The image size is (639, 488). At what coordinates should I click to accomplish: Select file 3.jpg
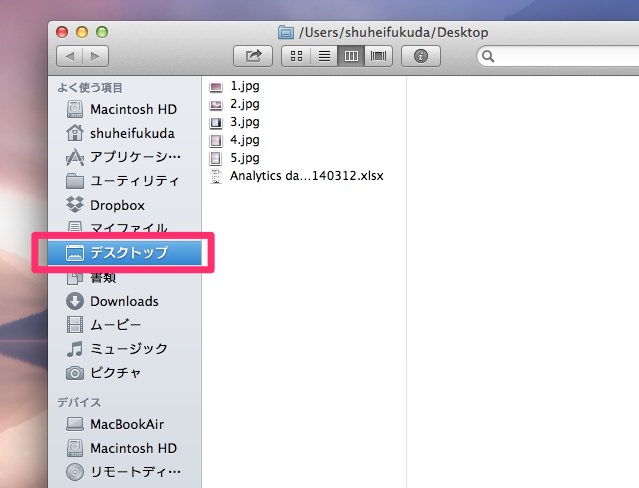coord(245,122)
